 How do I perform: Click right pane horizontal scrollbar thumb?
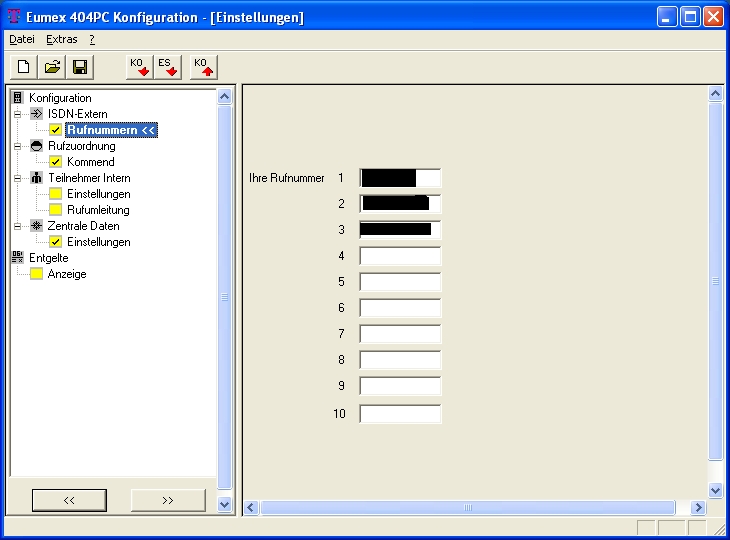[x=468, y=507]
